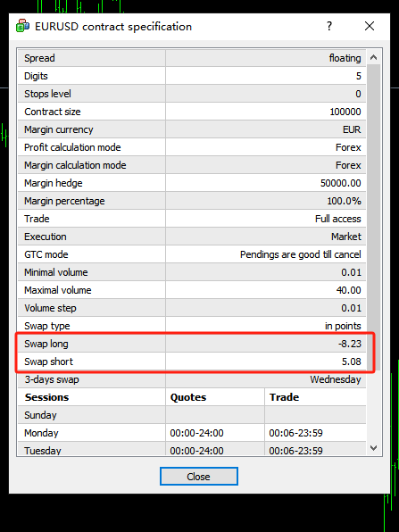399x532 pixels.
Task: Select Monday trade session 00:06-23:59
Action: pos(295,433)
